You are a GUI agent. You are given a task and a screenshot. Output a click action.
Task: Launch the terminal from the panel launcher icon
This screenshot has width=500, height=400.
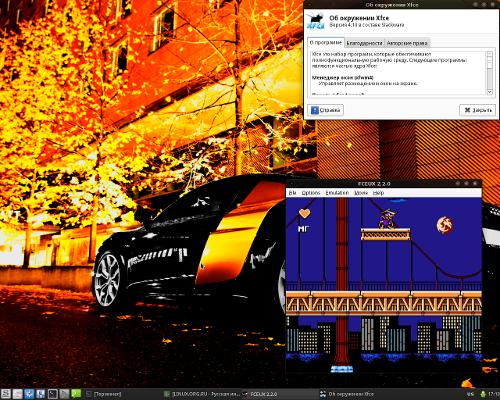pyautogui.click(x=53, y=394)
